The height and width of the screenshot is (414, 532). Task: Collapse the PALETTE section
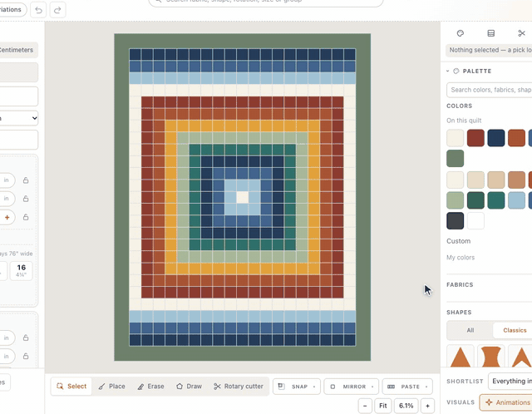coord(448,71)
